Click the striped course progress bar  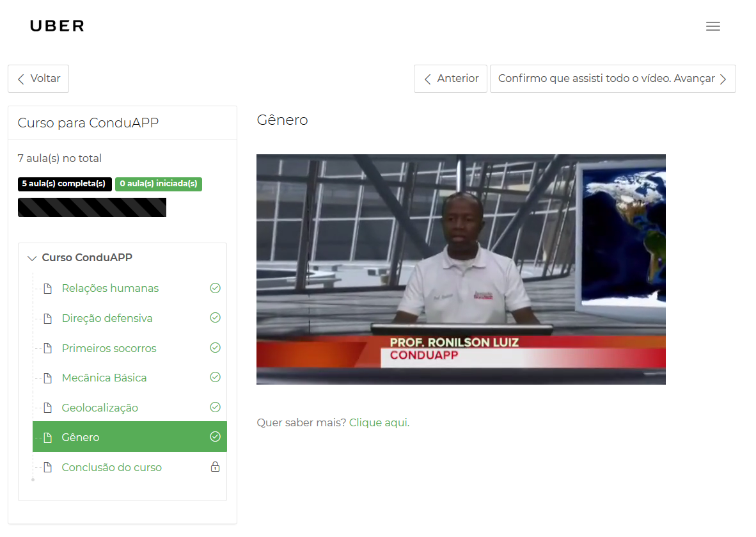(92, 207)
